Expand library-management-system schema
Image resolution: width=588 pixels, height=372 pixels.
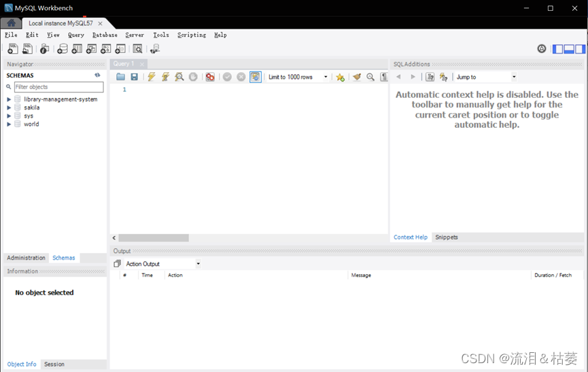click(9, 99)
